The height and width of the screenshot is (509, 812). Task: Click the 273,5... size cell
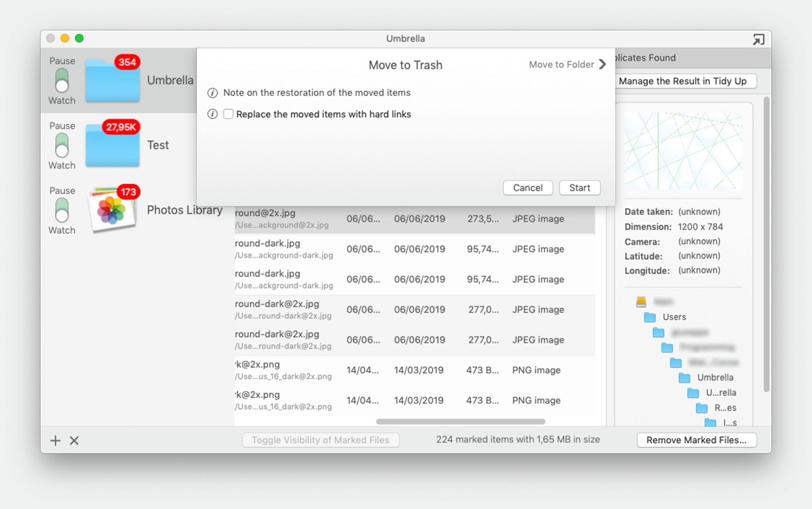(x=483, y=218)
